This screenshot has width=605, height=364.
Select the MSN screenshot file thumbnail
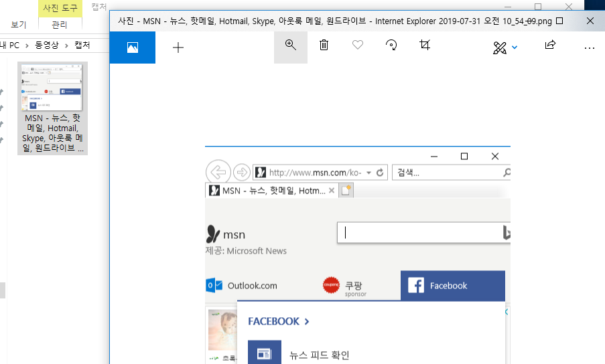[x=52, y=108]
